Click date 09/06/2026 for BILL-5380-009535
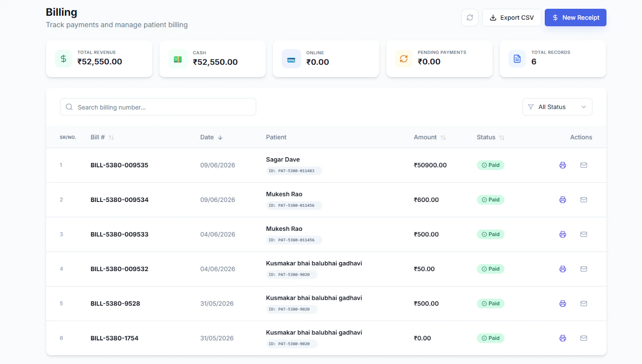This screenshot has height=364, width=642. [x=217, y=165]
